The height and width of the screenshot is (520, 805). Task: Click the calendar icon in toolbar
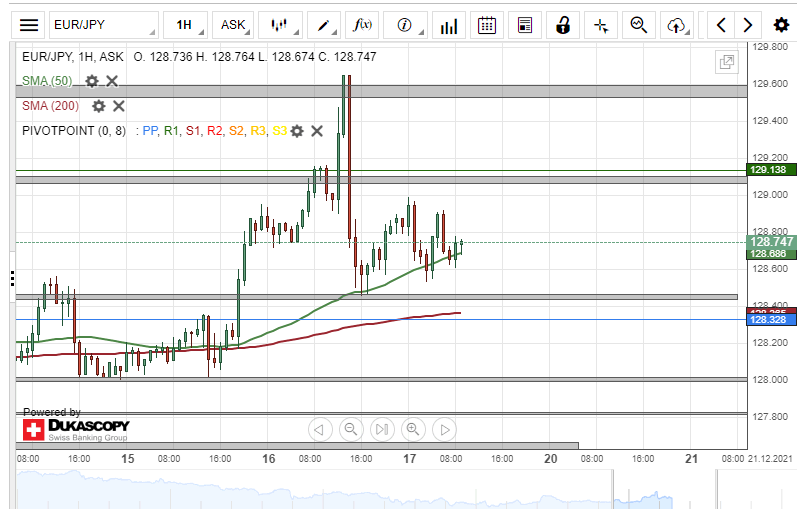click(486, 25)
